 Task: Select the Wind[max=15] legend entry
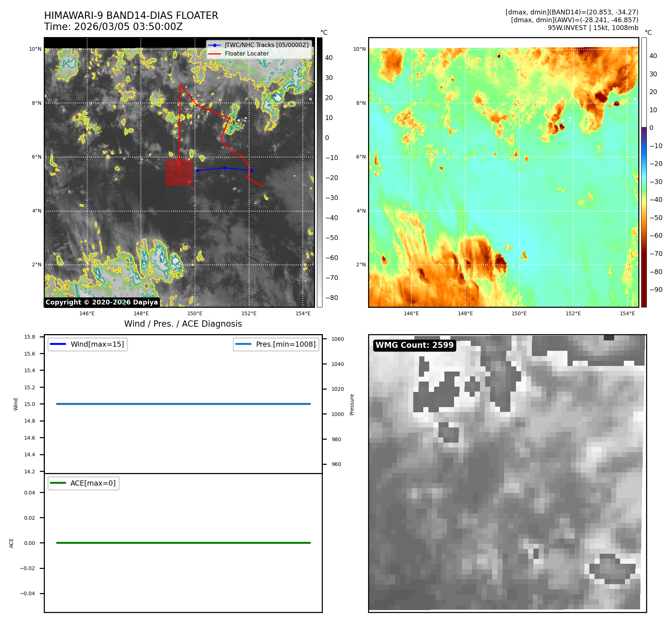pyautogui.click(x=88, y=344)
